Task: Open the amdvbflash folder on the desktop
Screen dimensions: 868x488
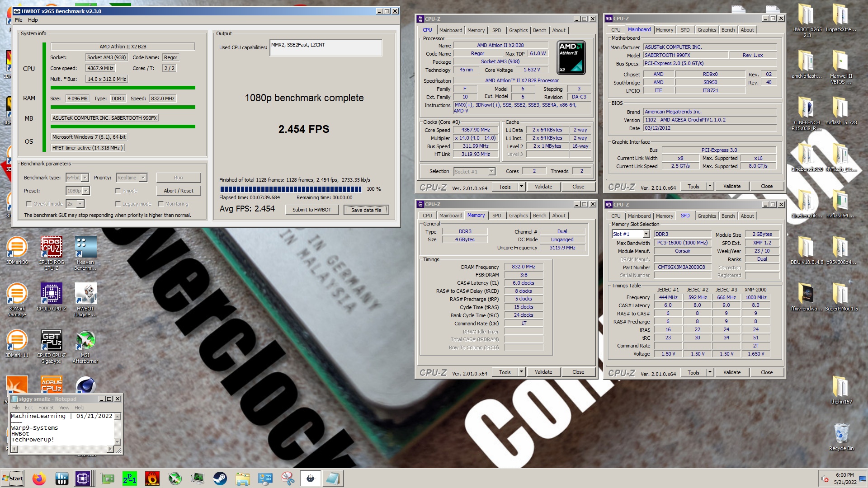Action: click(807, 64)
